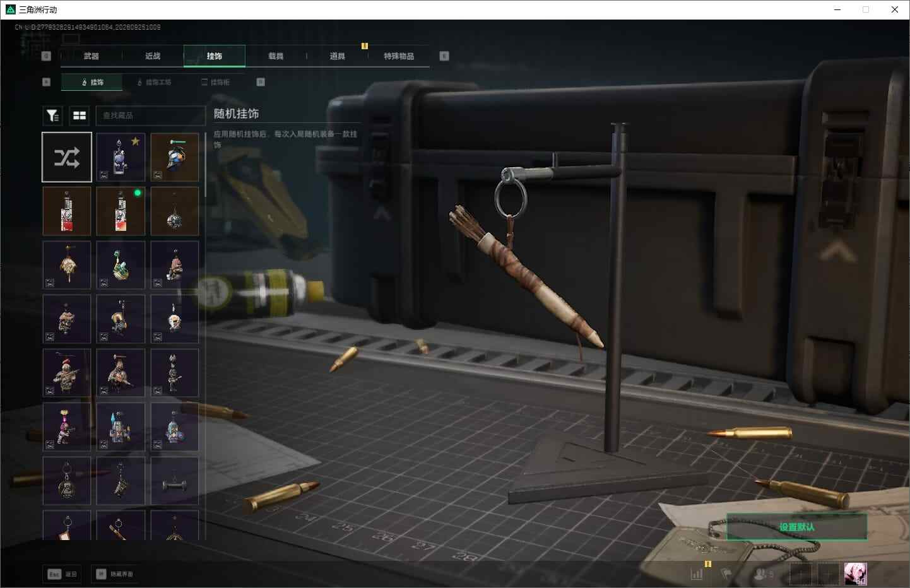910x588 pixels.
Task: Select the red tag charm without green dot
Action: pos(67,211)
